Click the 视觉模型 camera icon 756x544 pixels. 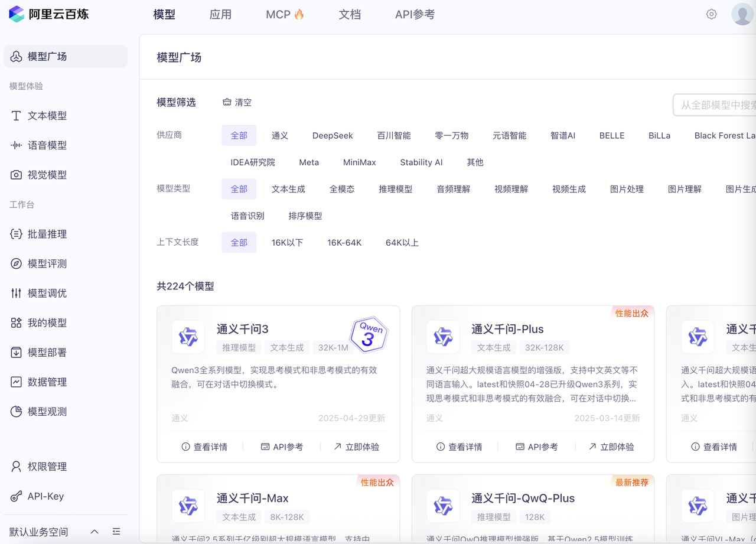tap(16, 175)
